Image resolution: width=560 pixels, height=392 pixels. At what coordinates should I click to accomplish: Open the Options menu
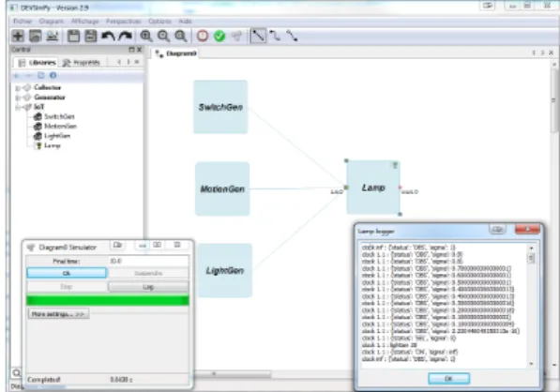[x=159, y=21]
